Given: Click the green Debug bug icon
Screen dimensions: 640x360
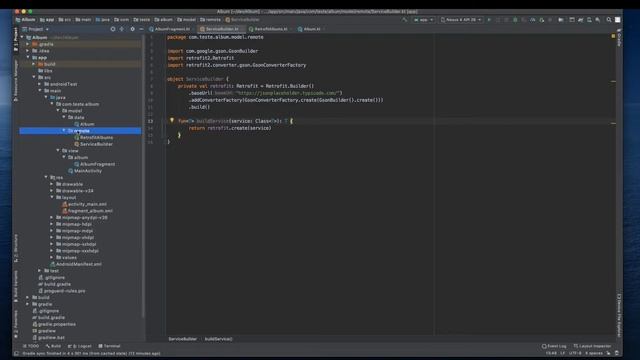Looking at the screenshot, I should coord(515,20).
